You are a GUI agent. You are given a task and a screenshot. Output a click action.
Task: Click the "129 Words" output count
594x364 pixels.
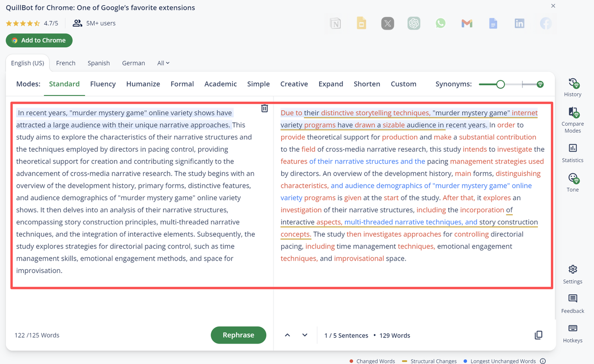click(x=394, y=335)
